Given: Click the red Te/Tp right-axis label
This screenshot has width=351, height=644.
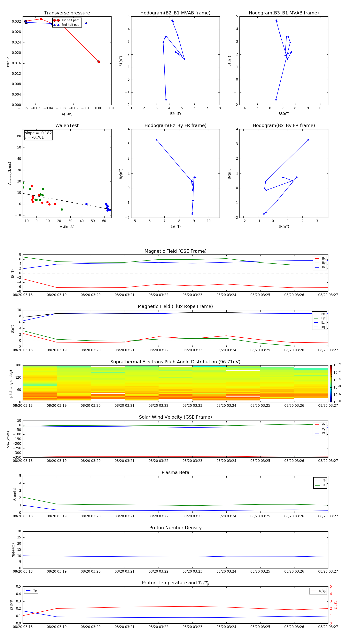Looking at the screenshot, I should [336, 605].
